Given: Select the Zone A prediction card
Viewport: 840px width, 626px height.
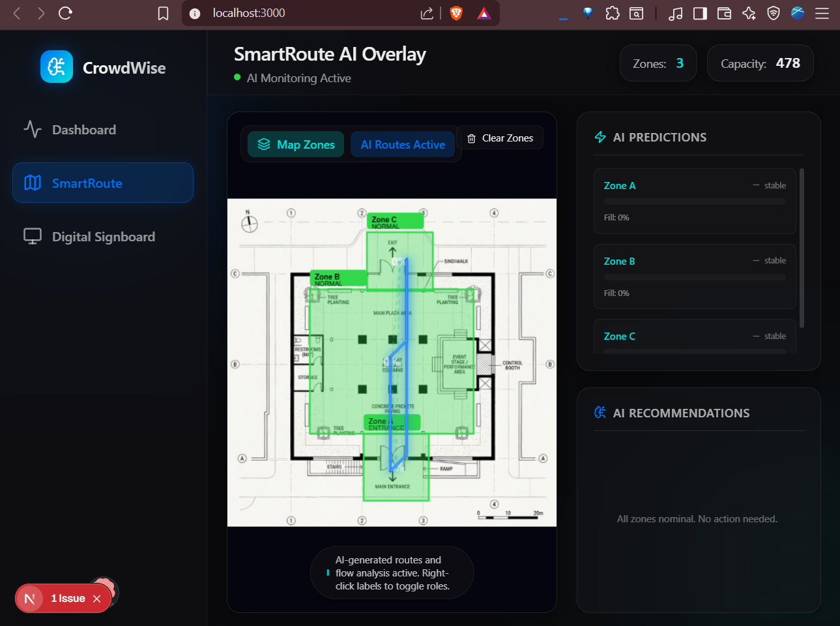Looking at the screenshot, I should (x=695, y=201).
